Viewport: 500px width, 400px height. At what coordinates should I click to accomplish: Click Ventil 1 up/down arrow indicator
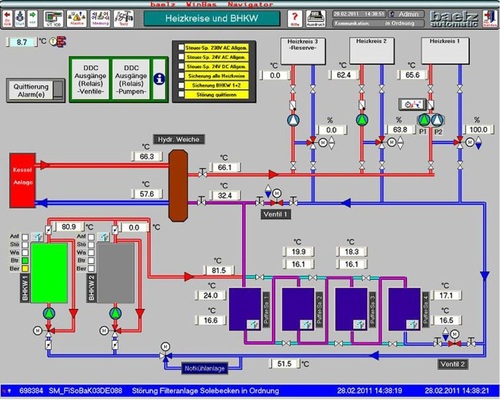coord(268,191)
